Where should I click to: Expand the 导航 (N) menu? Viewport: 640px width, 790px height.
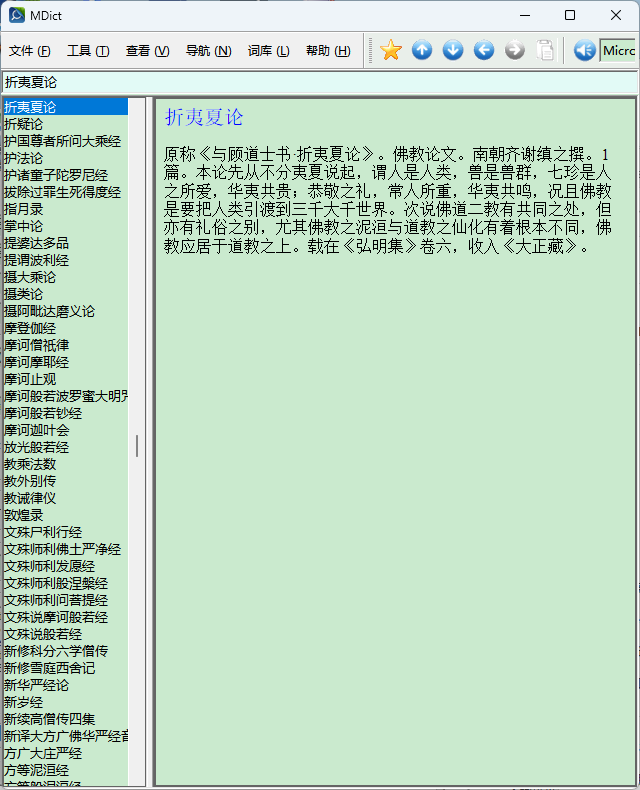(x=208, y=51)
